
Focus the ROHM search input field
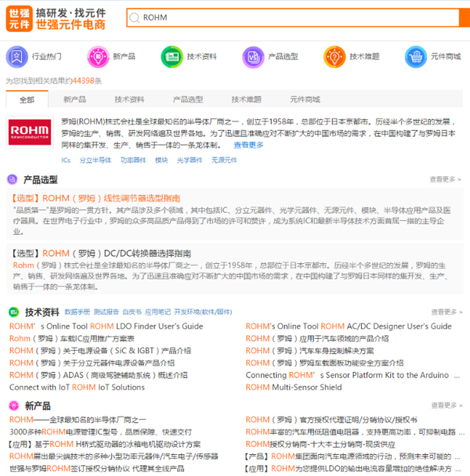click(x=293, y=17)
